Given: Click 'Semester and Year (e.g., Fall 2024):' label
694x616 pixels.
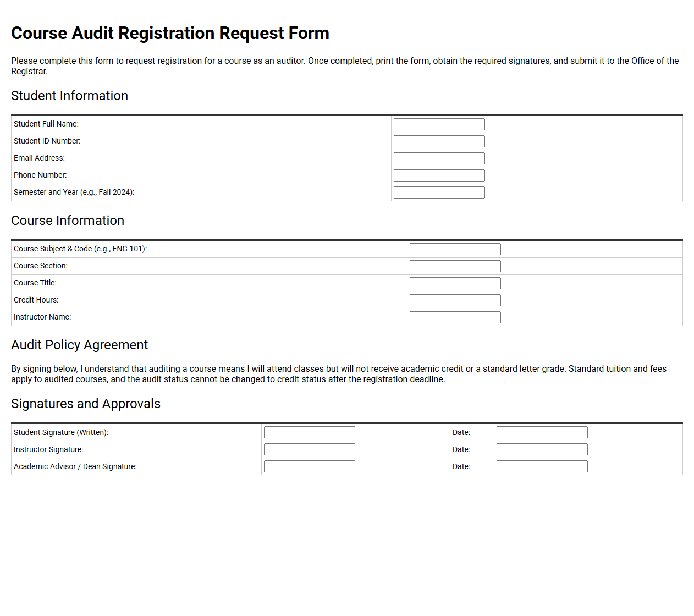Looking at the screenshot, I should (74, 193).
